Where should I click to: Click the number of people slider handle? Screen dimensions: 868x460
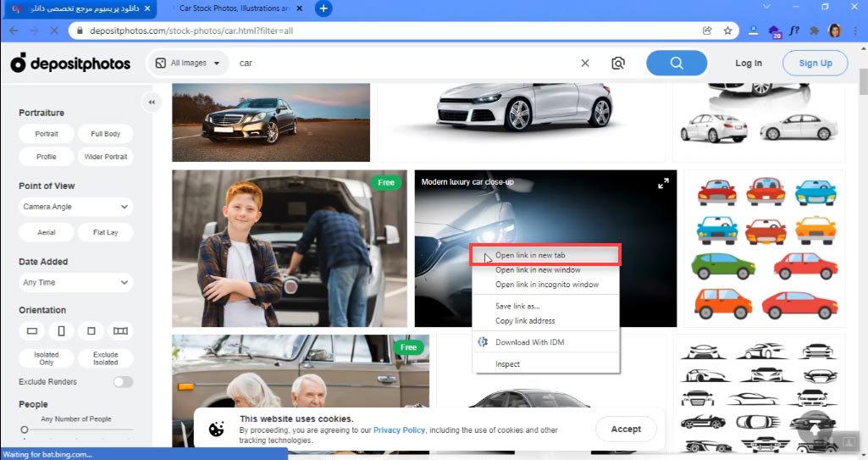tap(25, 430)
